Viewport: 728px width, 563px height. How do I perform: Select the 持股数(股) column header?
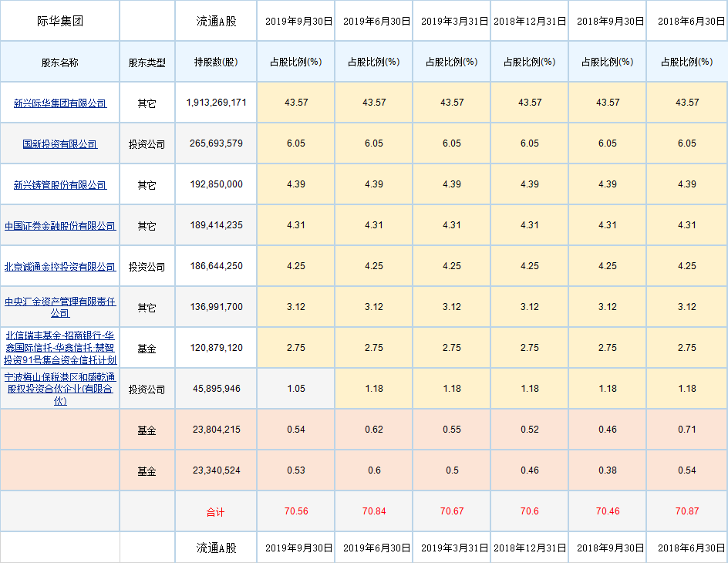(x=216, y=62)
